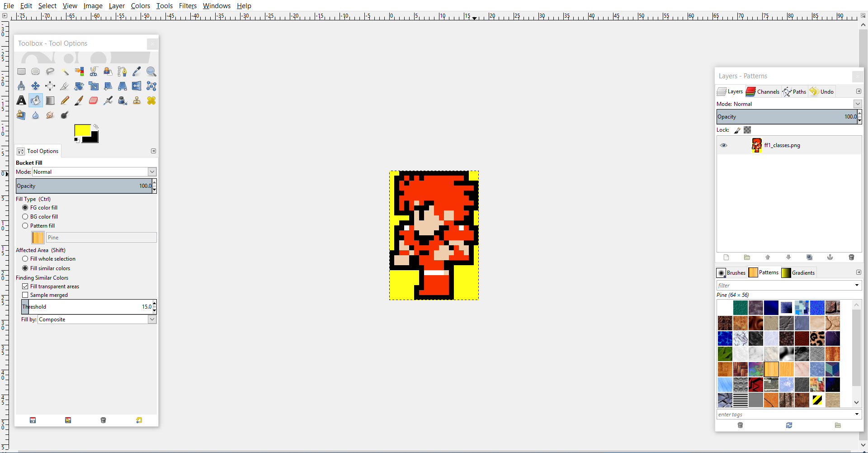Click the patterns filter input field
This screenshot has width=868, height=453.
785,286
